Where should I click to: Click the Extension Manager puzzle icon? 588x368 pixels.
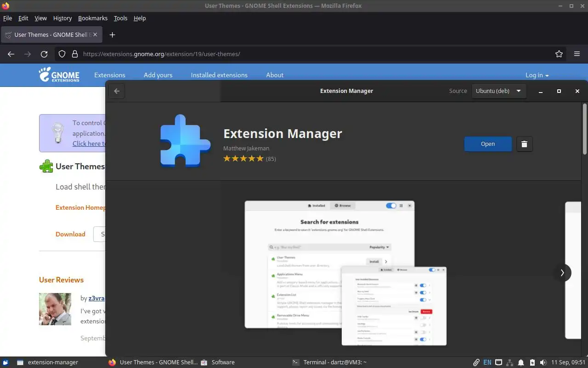(x=186, y=140)
